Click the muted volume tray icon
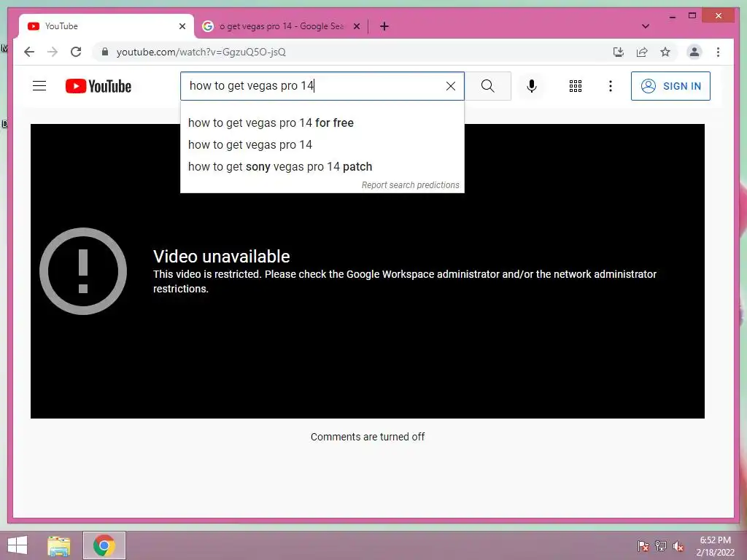747x560 pixels. 678,546
